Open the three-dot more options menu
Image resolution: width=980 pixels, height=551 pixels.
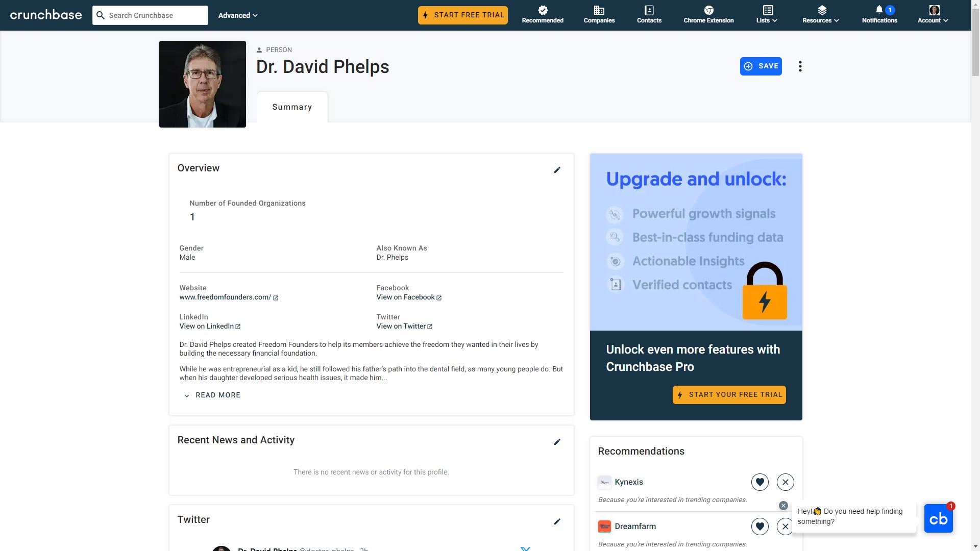pos(800,66)
